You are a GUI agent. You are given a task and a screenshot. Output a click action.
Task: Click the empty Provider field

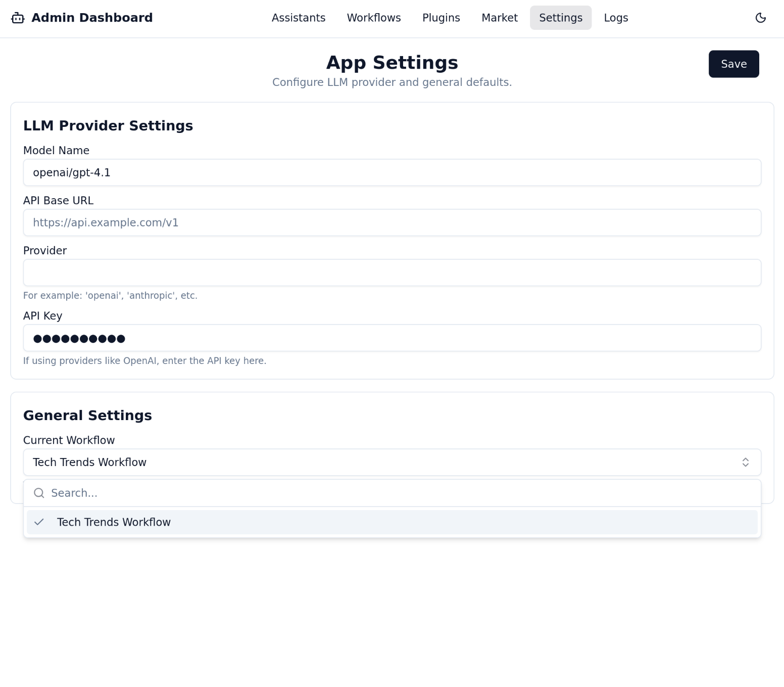391,273
